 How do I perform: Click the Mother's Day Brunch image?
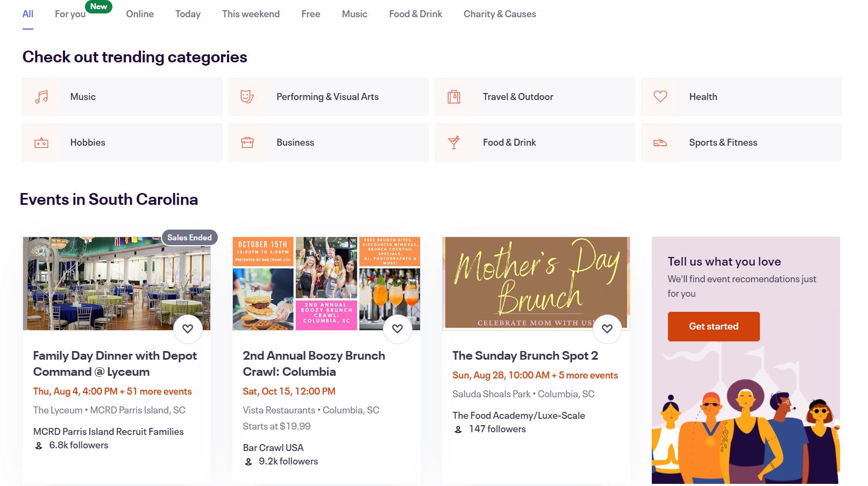click(536, 283)
